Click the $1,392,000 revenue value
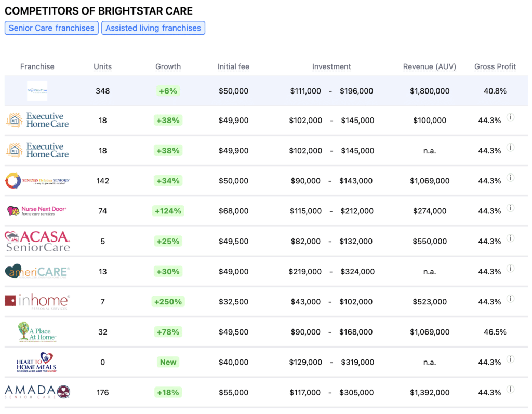The width and height of the screenshot is (532, 414). click(x=430, y=392)
